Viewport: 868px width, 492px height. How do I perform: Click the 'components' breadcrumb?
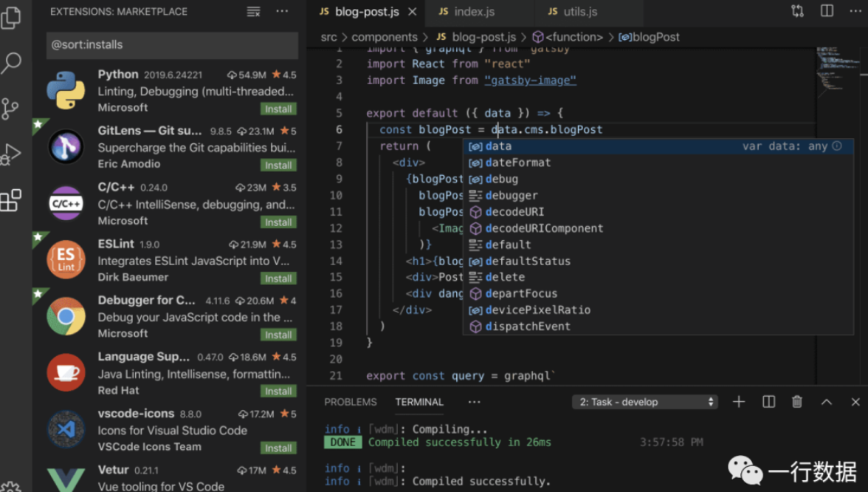(x=385, y=37)
